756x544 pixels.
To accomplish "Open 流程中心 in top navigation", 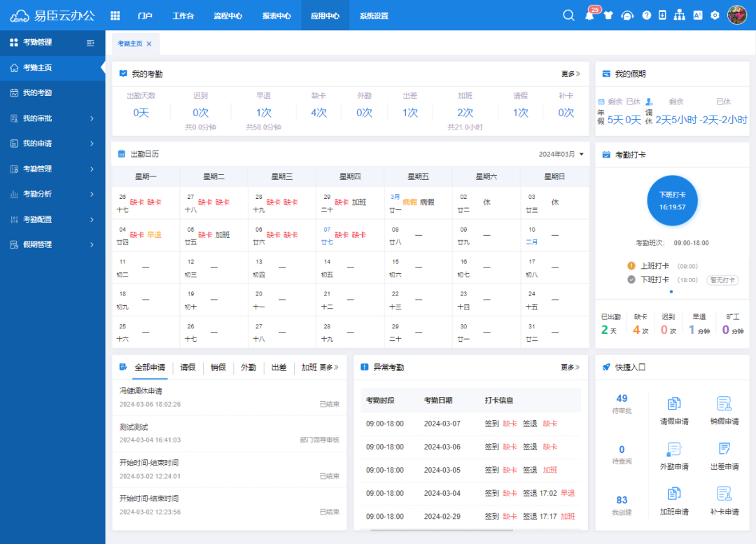I will click(x=228, y=15).
